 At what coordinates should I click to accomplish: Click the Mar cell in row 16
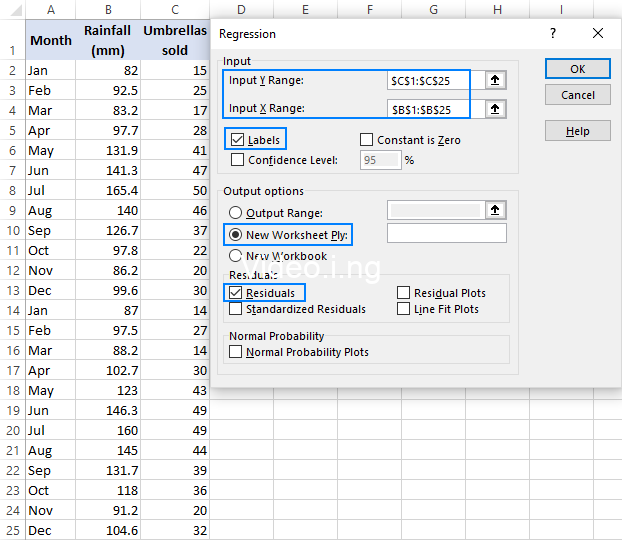click(51, 350)
